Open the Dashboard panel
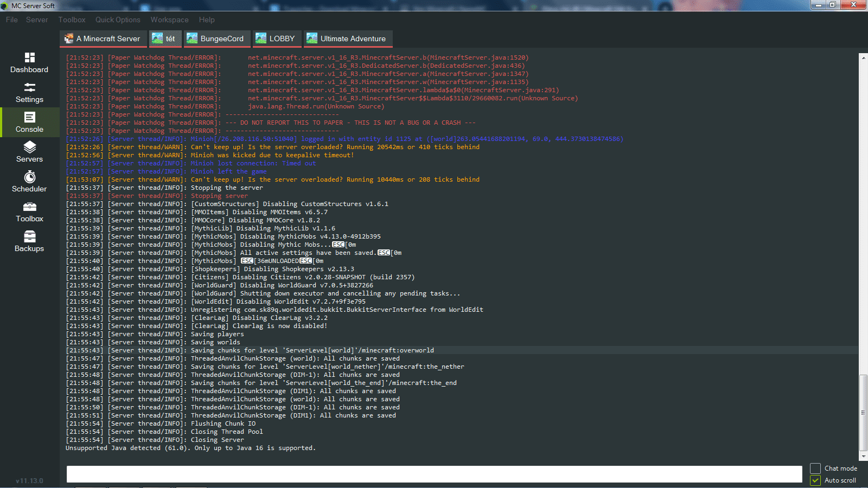 tap(29, 62)
